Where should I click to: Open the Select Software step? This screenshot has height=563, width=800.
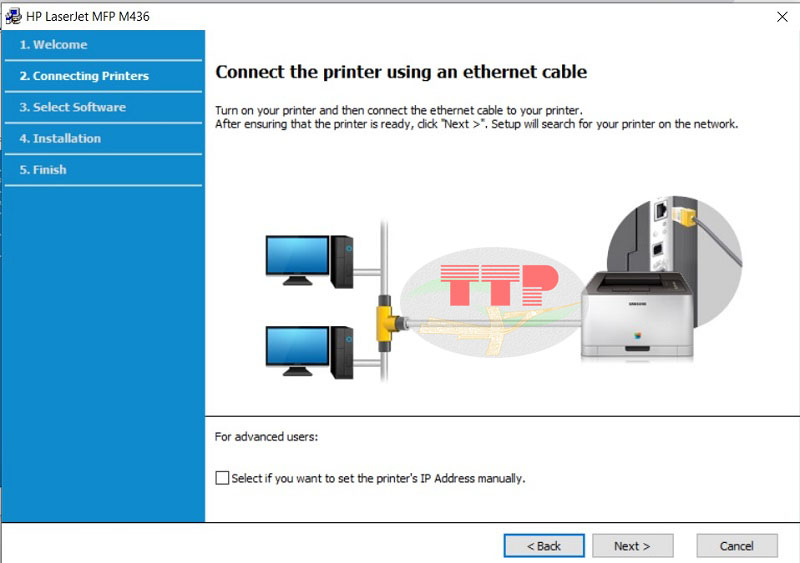(104, 107)
